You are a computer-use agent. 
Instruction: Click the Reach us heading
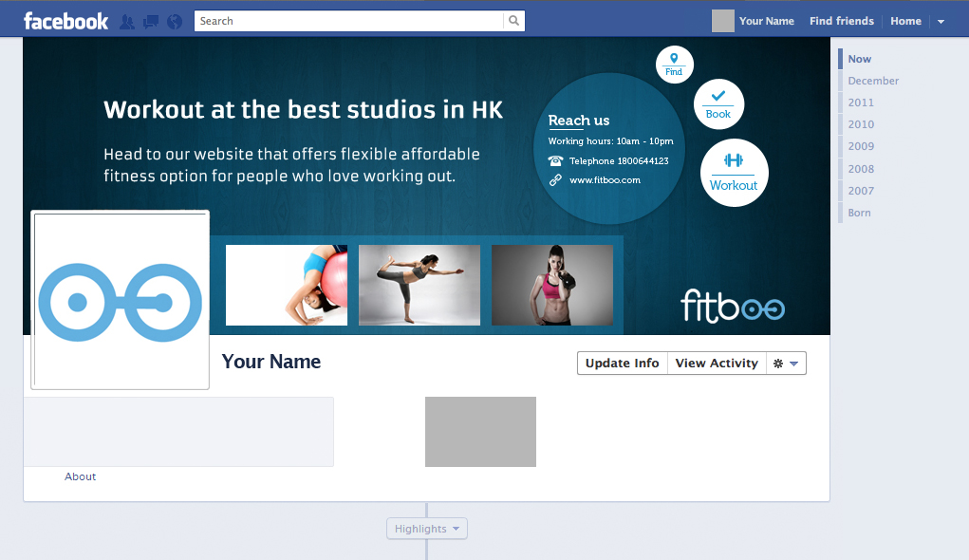579,121
